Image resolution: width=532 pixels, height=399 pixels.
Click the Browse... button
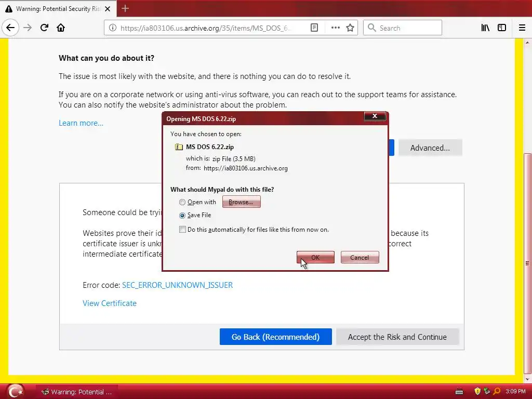241,202
